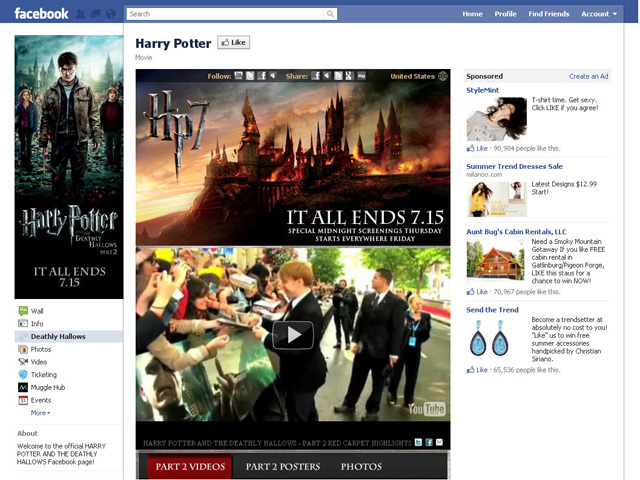
Task: Share video via Facebook icon below video
Action: pyautogui.click(x=429, y=442)
